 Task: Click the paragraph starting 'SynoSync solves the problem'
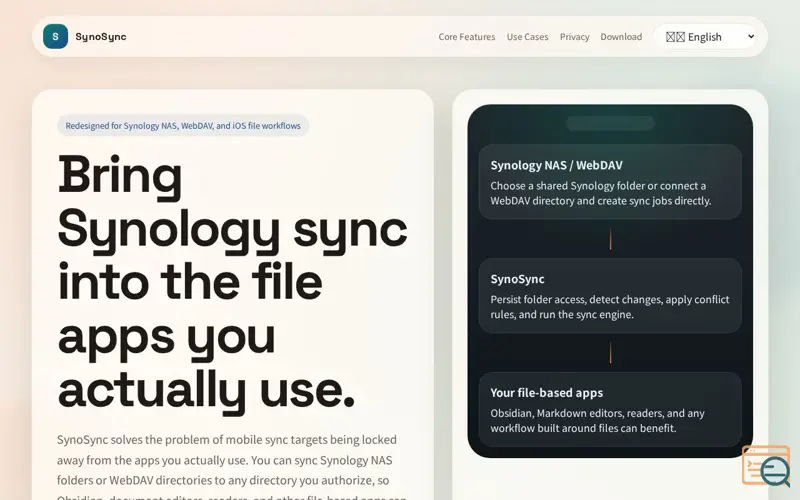click(x=232, y=467)
